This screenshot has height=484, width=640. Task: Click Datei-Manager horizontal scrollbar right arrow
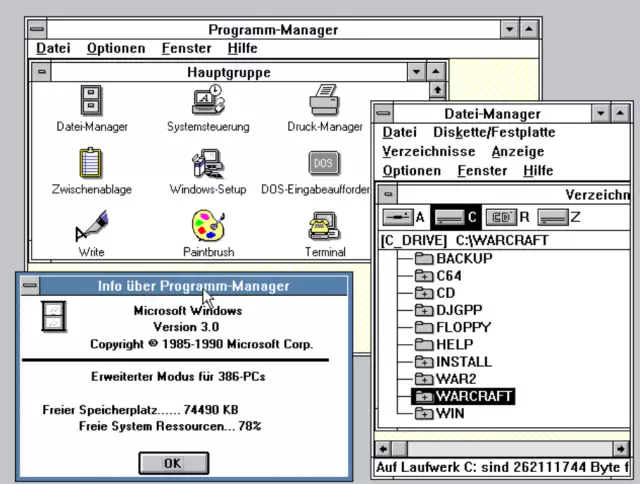pyautogui.click(x=621, y=449)
